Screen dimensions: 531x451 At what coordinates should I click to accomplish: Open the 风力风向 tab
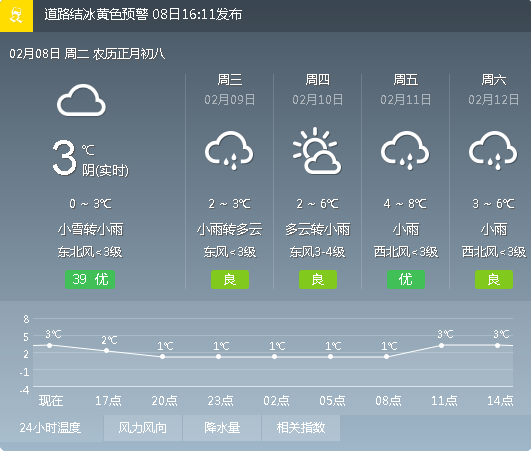pos(143,428)
